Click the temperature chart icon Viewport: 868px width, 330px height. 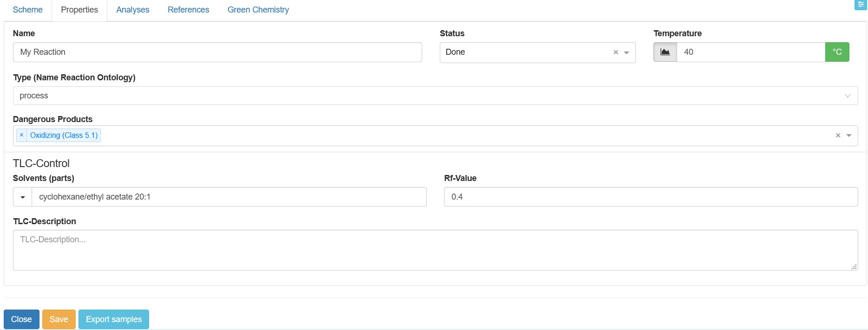665,52
